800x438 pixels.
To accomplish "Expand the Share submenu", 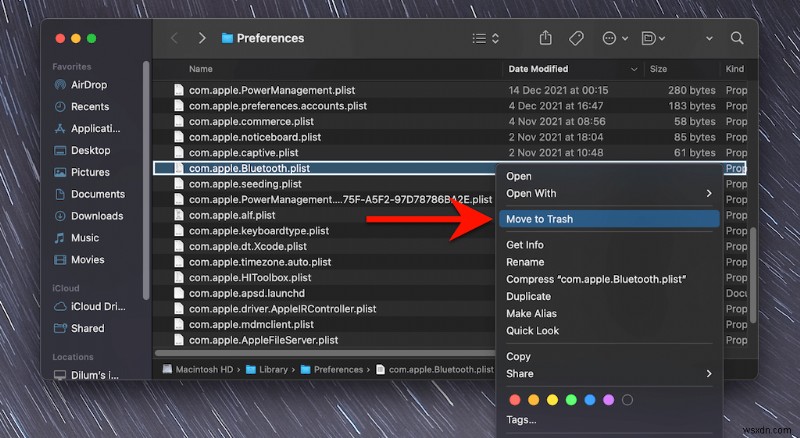I will (x=610, y=374).
